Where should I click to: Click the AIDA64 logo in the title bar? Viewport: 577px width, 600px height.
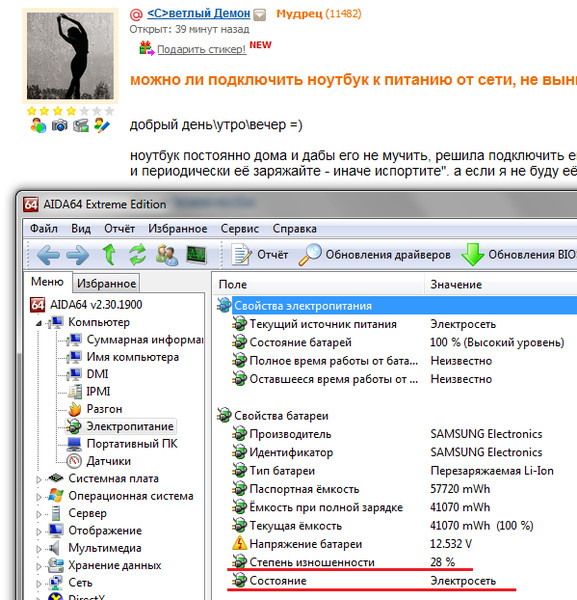click(x=31, y=204)
